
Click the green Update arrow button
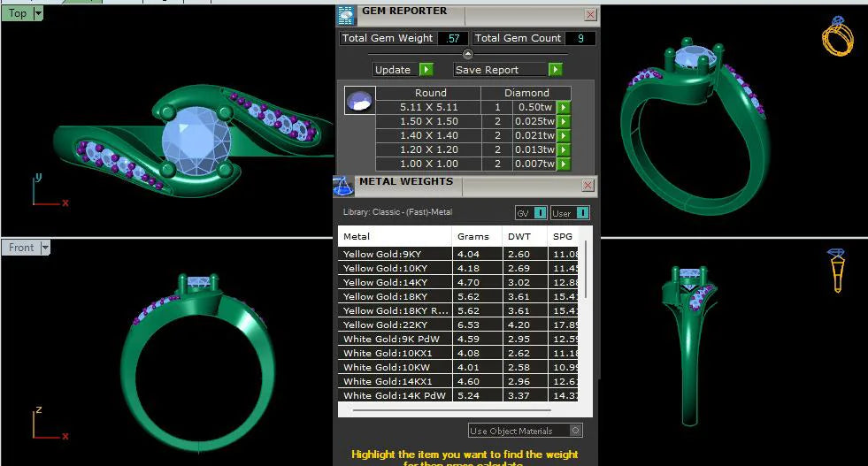[x=426, y=69]
